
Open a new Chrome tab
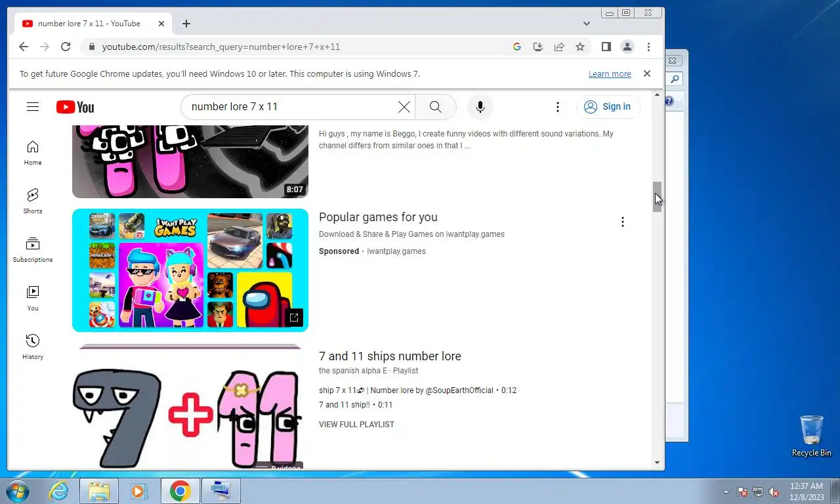186,24
